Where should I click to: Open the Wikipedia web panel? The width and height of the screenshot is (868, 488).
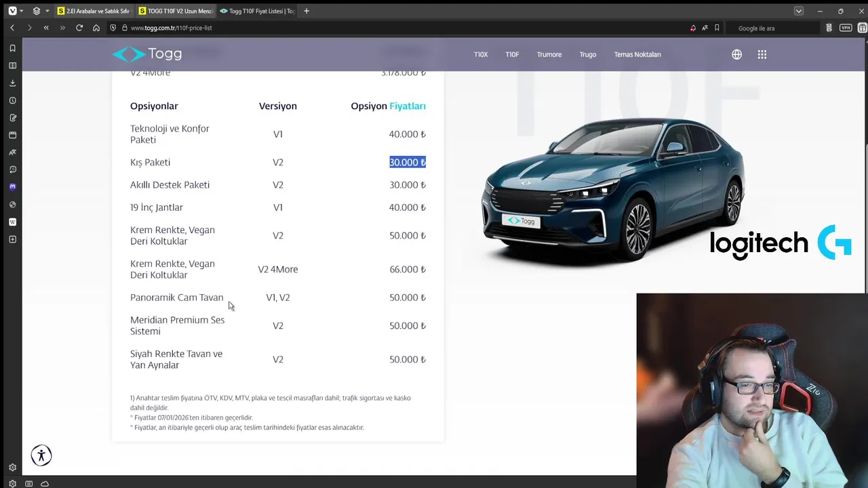12,222
